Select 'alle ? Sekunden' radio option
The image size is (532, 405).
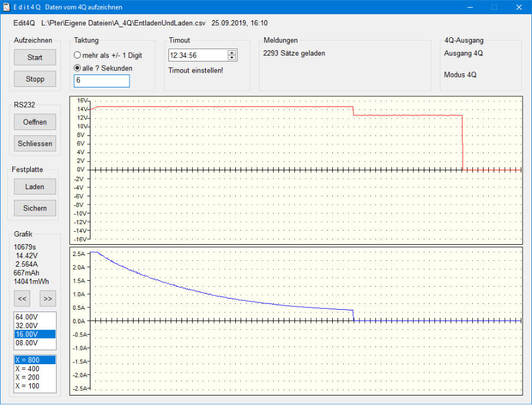[77, 68]
